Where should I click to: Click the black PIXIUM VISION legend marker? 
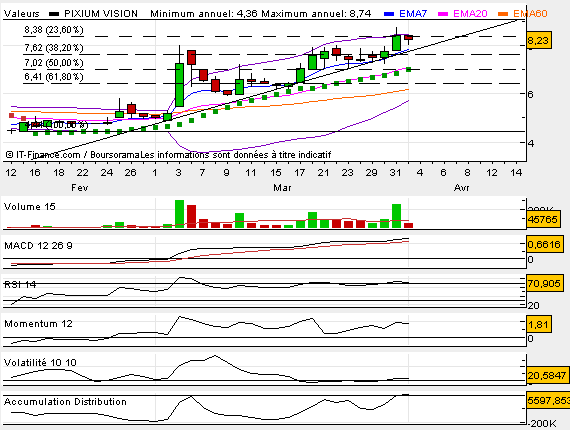(x=54, y=14)
